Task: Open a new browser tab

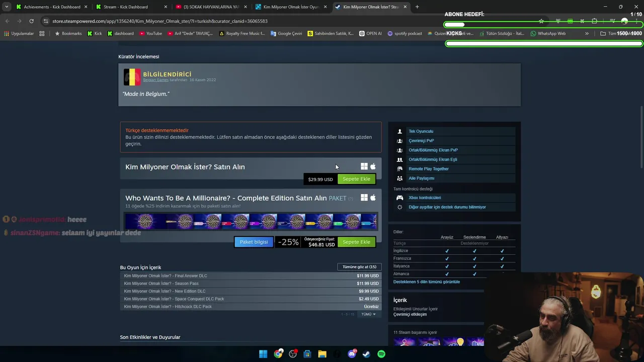Action: (417, 7)
